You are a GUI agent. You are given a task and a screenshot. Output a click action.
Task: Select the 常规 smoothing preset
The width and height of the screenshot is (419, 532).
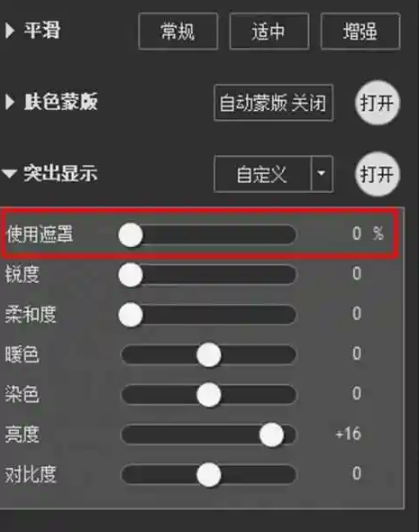coord(178,32)
